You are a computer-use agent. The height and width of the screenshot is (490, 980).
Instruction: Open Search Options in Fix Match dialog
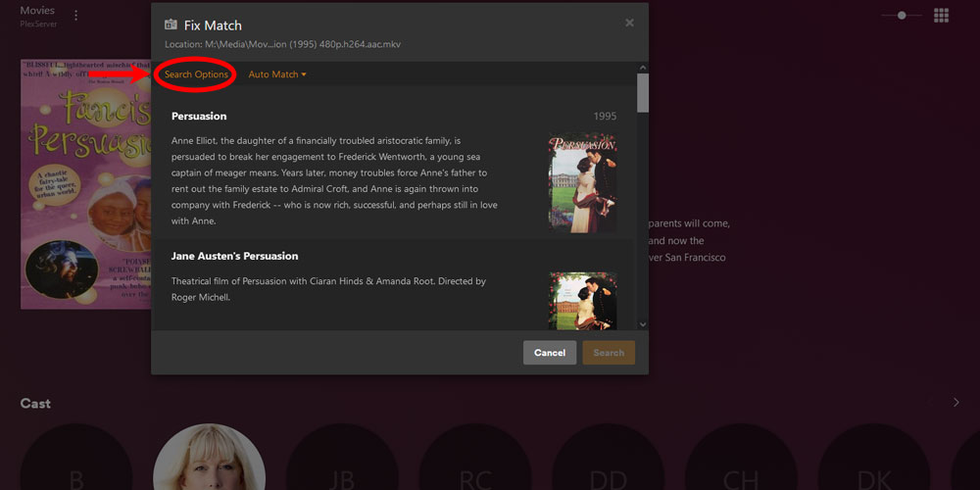[x=196, y=74]
